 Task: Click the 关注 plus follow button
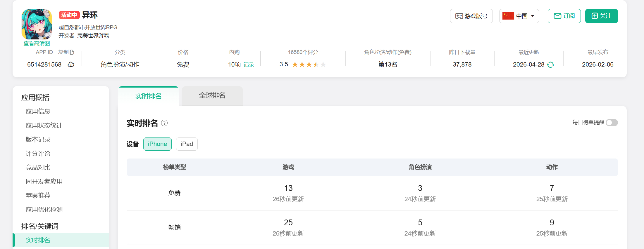pyautogui.click(x=601, y=16)
